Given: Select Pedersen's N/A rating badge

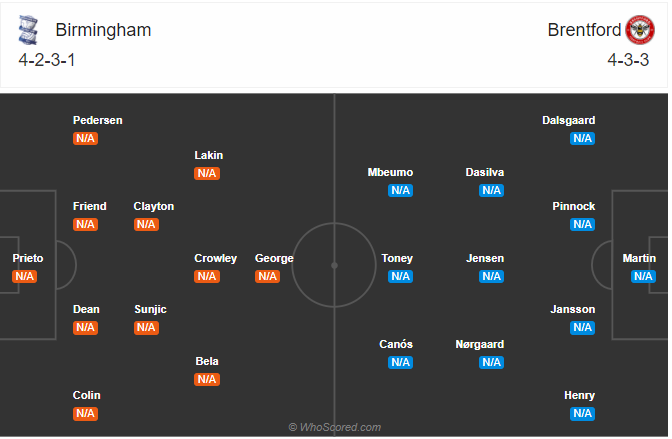Looking at the screenshot, I should click(85, 138).
